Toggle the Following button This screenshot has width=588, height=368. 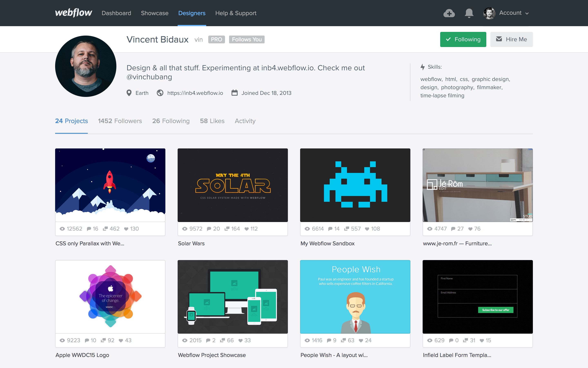tap(463, 39)
